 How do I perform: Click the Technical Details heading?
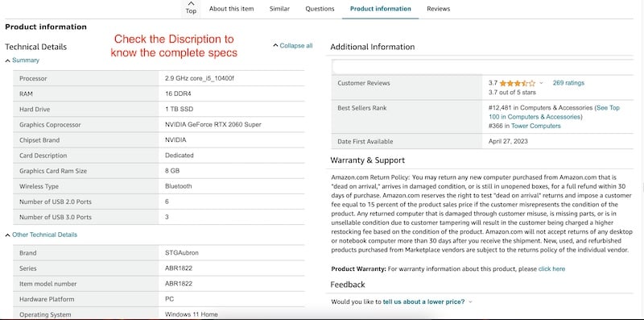35,47
